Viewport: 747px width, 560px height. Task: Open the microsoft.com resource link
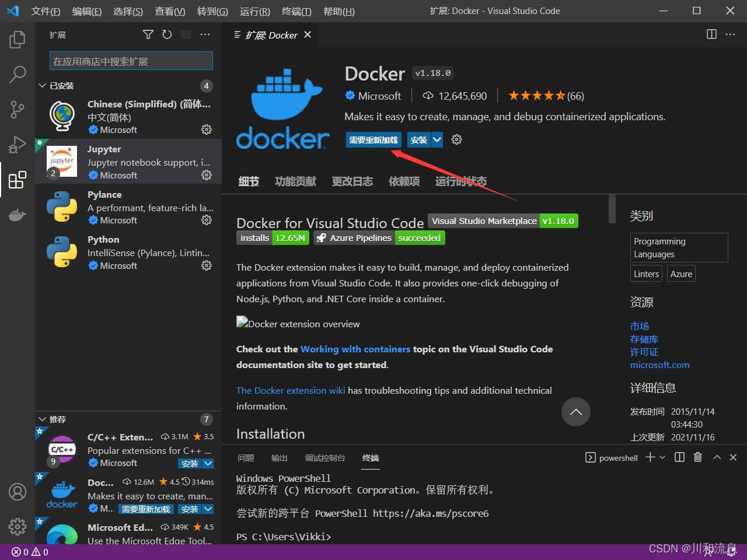660,365
